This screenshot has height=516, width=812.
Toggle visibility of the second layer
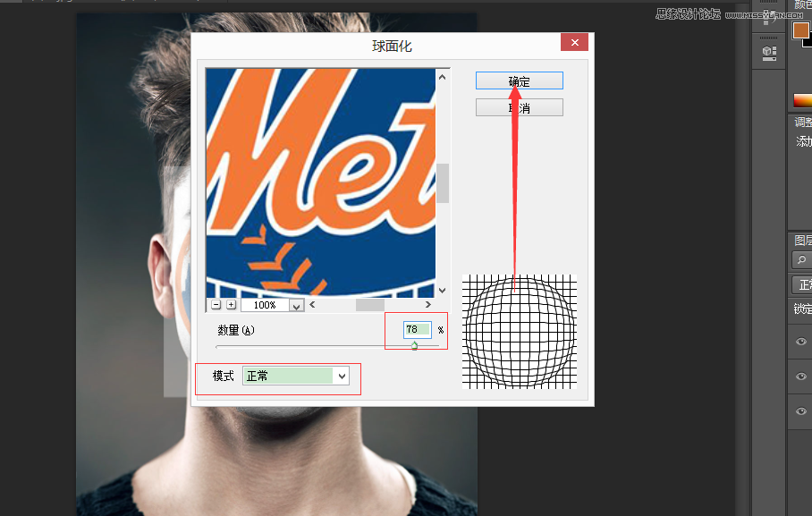801,376
